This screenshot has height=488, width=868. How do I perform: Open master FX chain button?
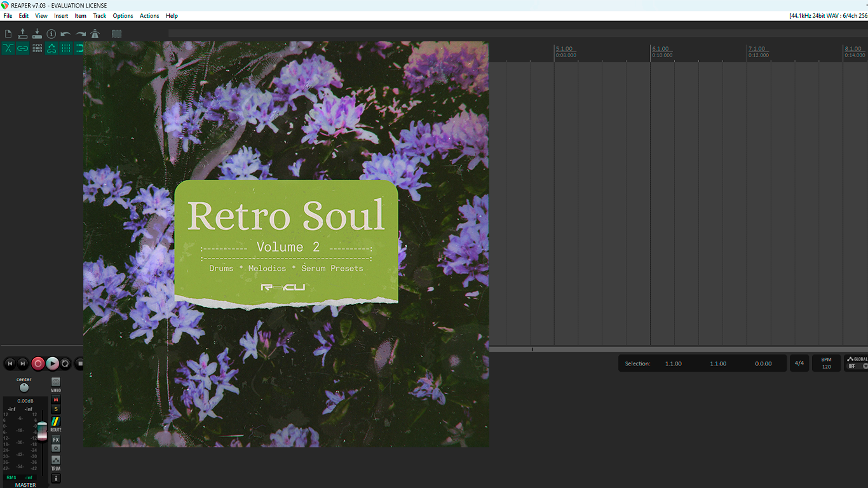click(x=56, y=440)
